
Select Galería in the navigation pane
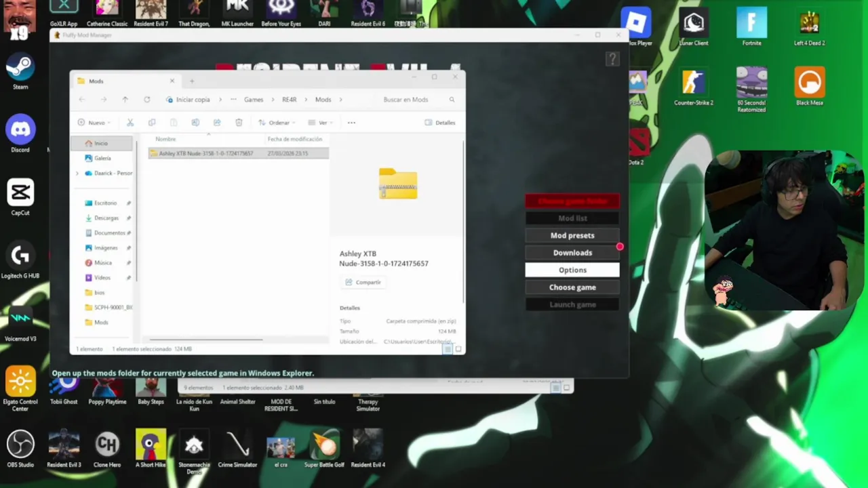click(x=102, y=158)
